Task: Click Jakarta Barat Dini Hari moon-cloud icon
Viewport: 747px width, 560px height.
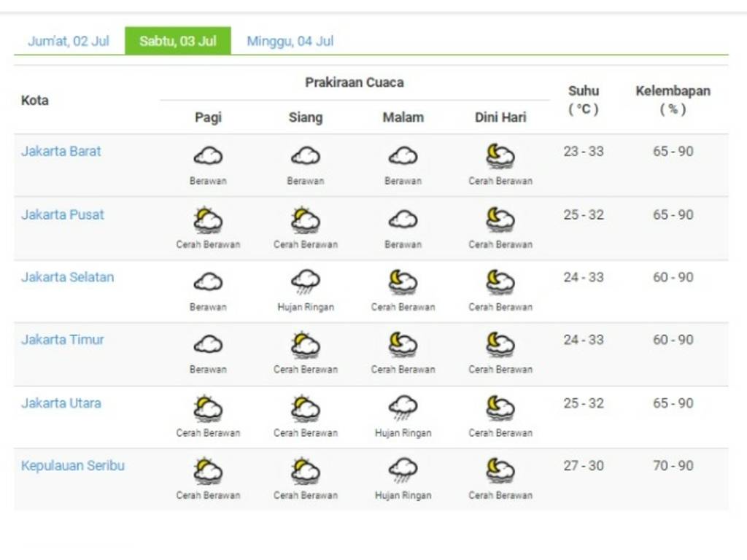Action: tap(500, 156)
